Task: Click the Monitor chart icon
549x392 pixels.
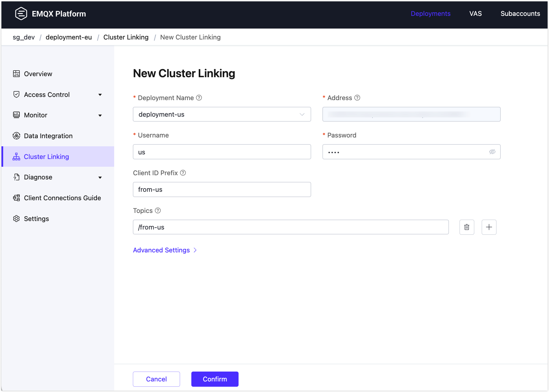Action: point(16,115)
